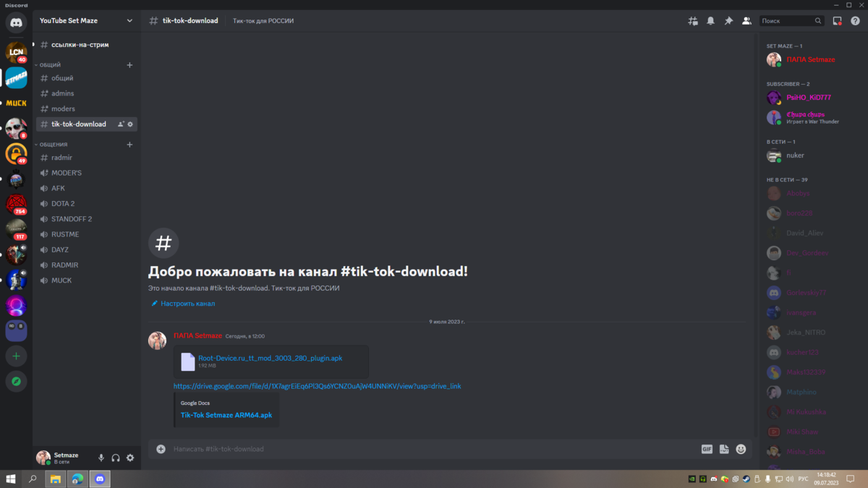Open the ссылки-на-стрим channel
Image resolution: width=868 pixels, height=488 pixels.
point(87,45)
